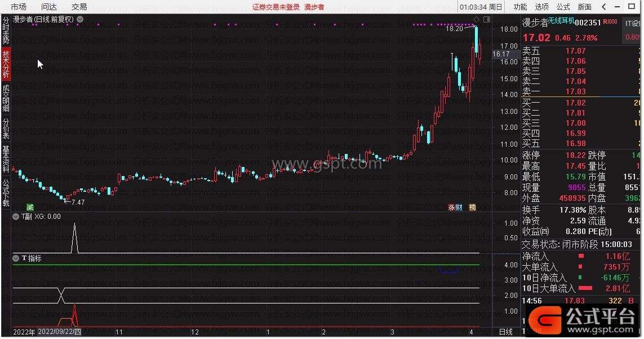The width and height of the screenshot is (644, 339).
Task: Click the 18.20 high price label
Action: point(454,28)
